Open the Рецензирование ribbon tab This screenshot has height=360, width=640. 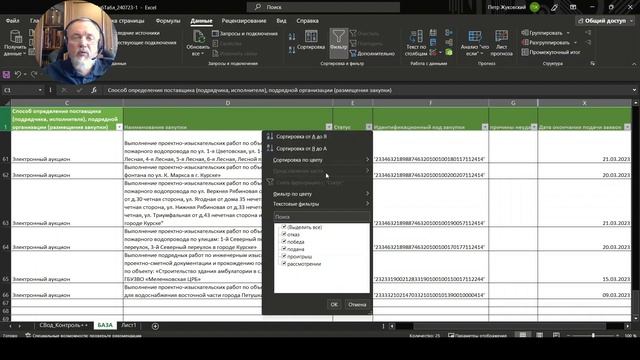[x=244, y=21]
